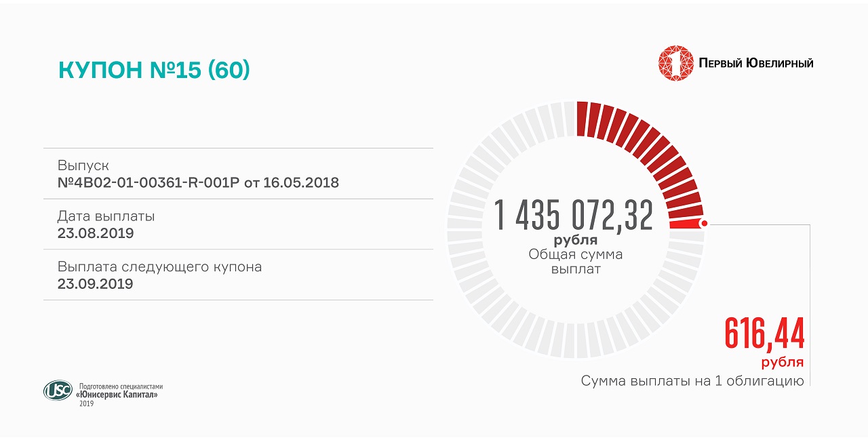
Task: Click the payment date 23.08.2019
Action: click(96, 233)
